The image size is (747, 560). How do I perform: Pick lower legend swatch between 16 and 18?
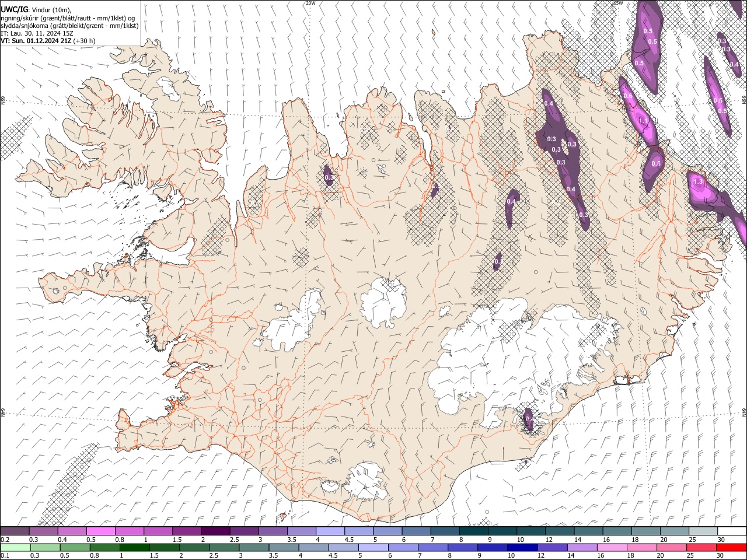click(x=611, y=547)
